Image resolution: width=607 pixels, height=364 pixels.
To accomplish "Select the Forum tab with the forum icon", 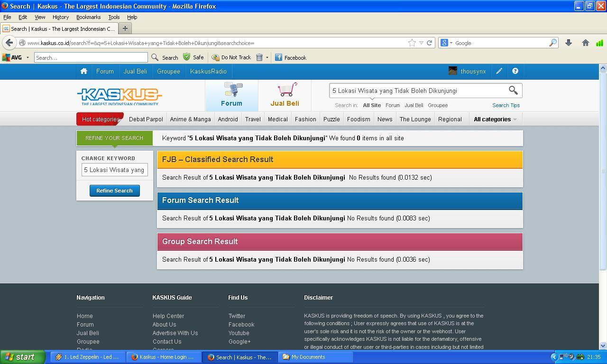I will click(231, 95).
